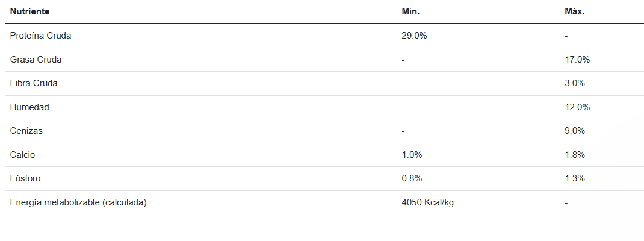644x241 pixels.
Task: Click the 0.8% minimum phosphorus value
Action: pyautogui.click(x=412, y=178)
